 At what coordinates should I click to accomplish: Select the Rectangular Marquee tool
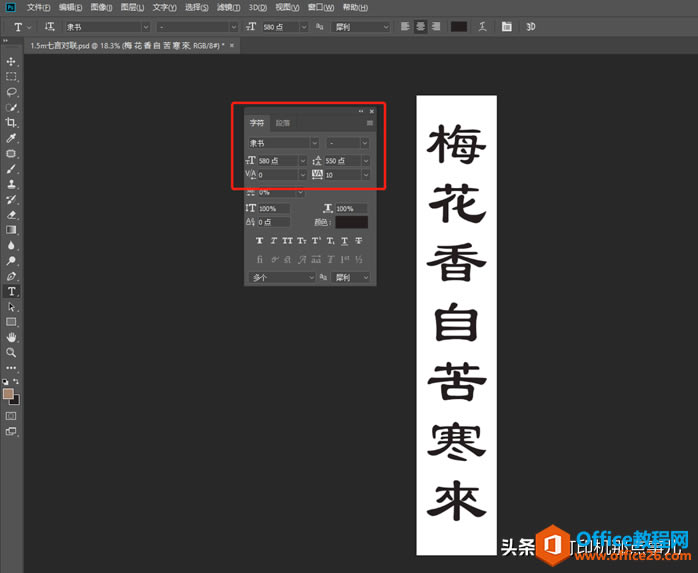(x=11, y=77)
